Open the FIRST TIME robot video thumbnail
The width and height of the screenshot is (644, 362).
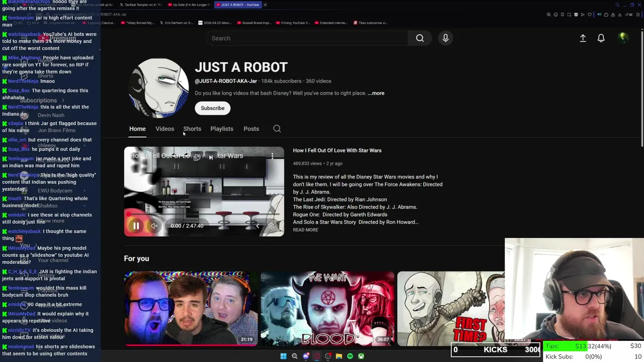click(x=450, y=308)
